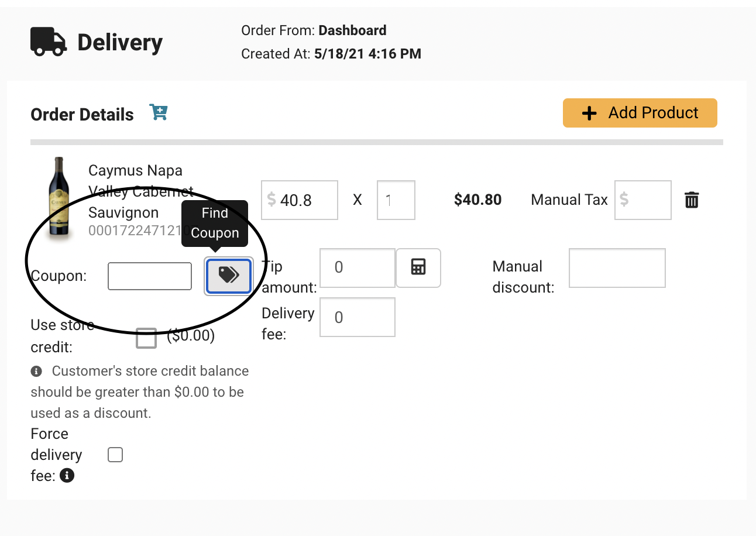Enable the Use store credit checkbox
This screenshot has width=756, height=536.
(x=146, y=338)
